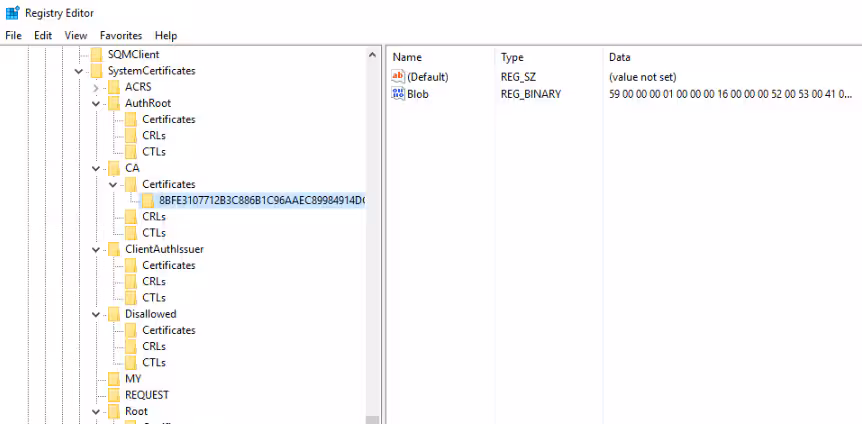Select the Blob REG_BINARY data value
Image resolution: width=862 pixels, height=424 pixels.
730,94
